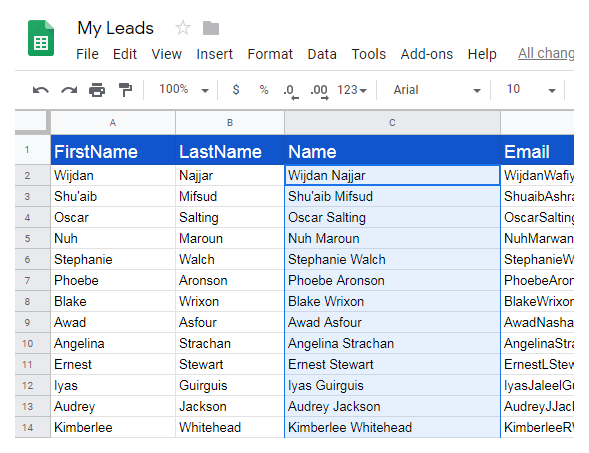Expand the font size 10 dropdown
Image resolution: width=589 pixels, height=453 pixels.
click(531, 89)
